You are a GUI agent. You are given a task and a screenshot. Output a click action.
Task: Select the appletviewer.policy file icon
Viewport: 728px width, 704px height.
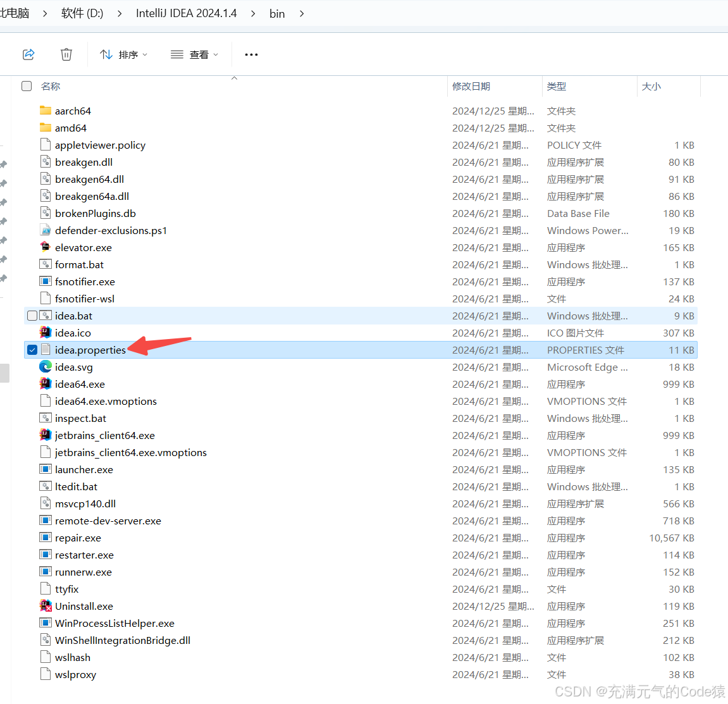(x=46, y=145)
